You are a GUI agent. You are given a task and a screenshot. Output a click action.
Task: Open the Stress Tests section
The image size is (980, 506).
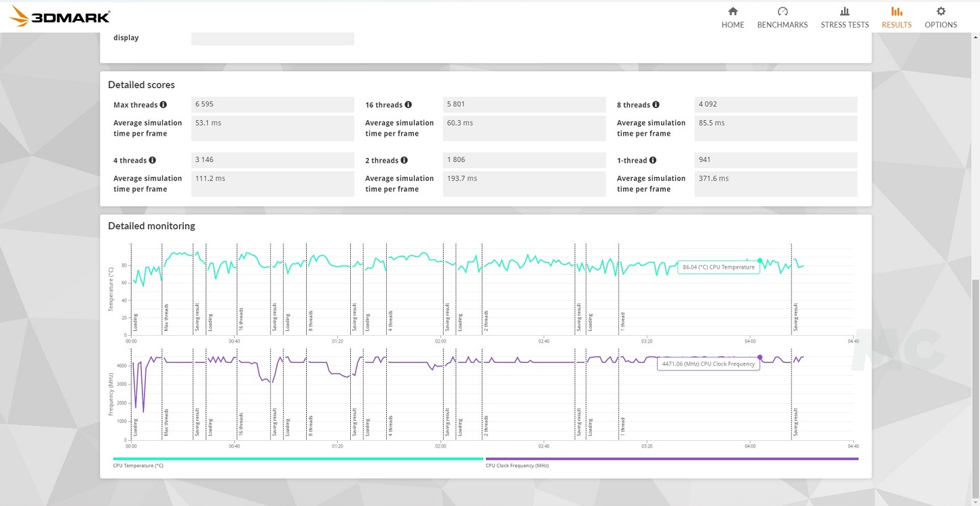[x=844, y=18]
